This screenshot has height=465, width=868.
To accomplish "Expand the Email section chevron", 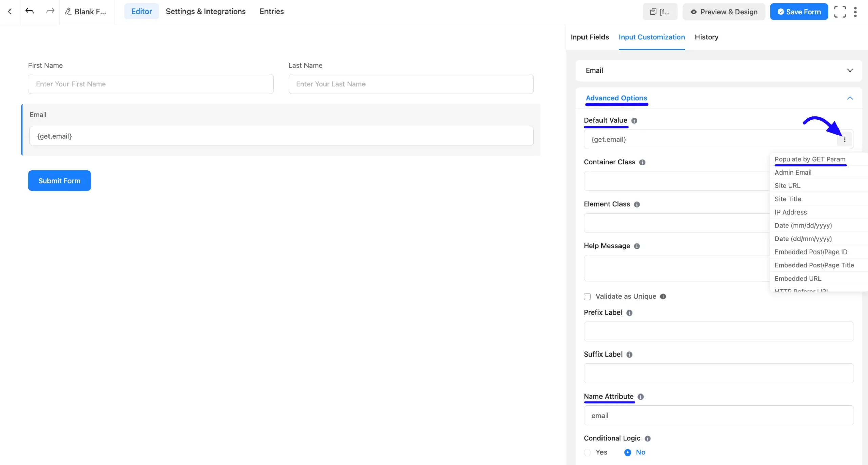I will pos(850,70).
